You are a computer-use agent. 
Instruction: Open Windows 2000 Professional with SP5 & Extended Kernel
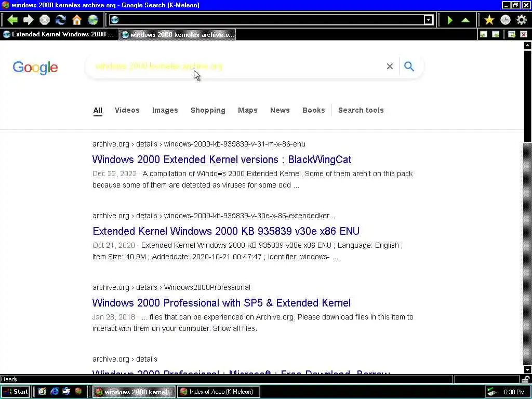coord(221,303)
